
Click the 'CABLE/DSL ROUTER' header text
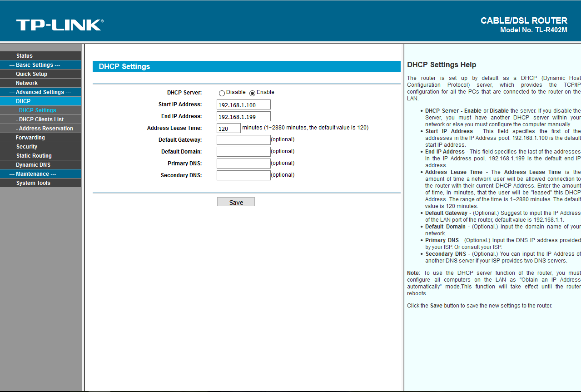(x=524, y=21)
